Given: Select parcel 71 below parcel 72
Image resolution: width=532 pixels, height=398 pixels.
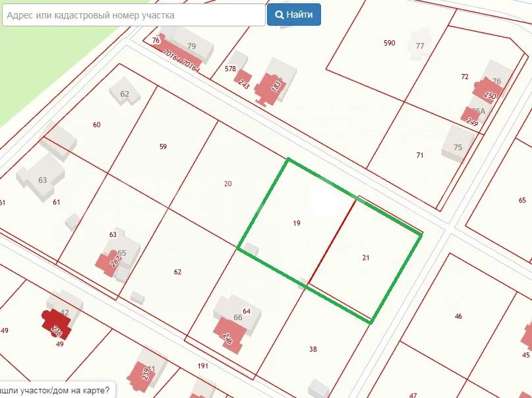Looking at the screenshot, I should 420,154.
